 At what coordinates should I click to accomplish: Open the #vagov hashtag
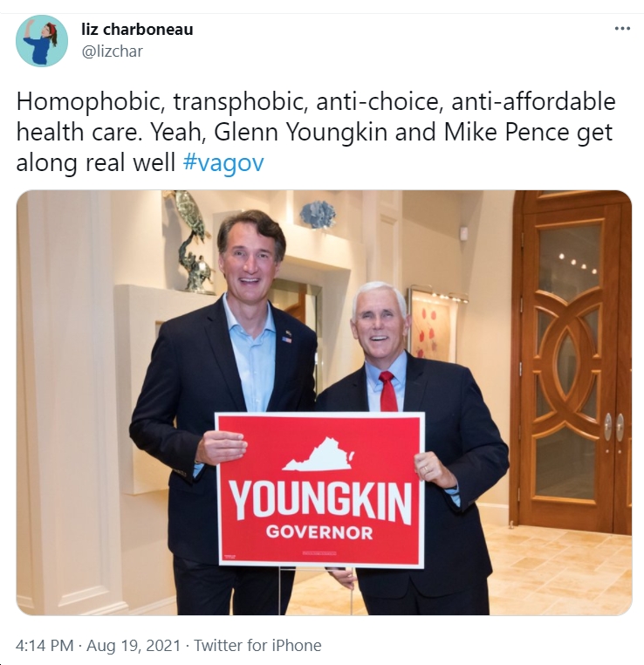[223, 162]
